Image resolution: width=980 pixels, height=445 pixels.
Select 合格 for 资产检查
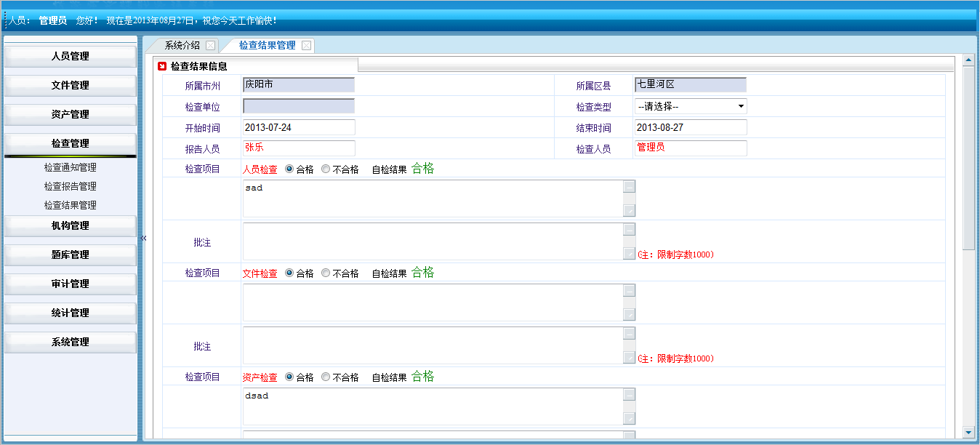pyautogui.click(x=289, y=377)
